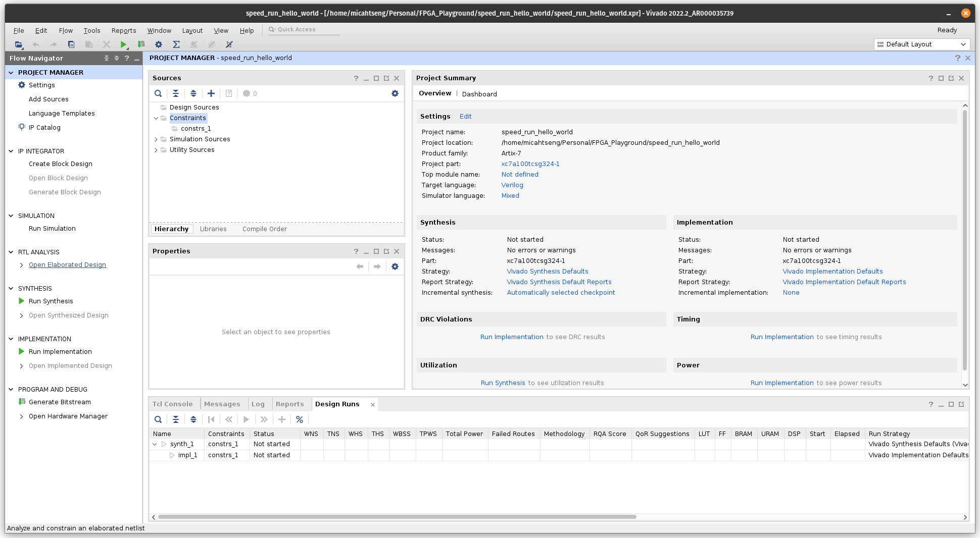Expand the Simulation Sources folder
980x538 pixels.
pos(156,139)
